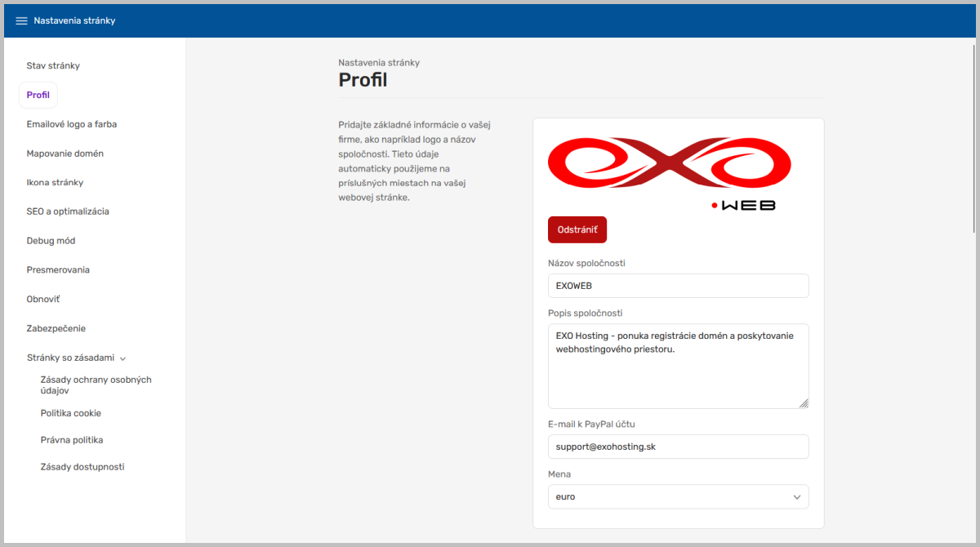Open the hamburger menu icon
980x547 pixels.
click(x=21, y=20)
